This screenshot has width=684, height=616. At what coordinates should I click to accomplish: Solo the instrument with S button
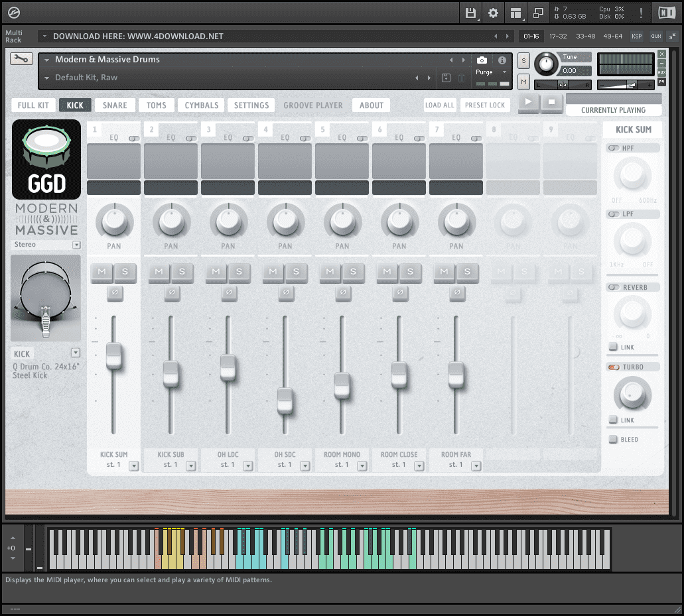pos(523,61)
